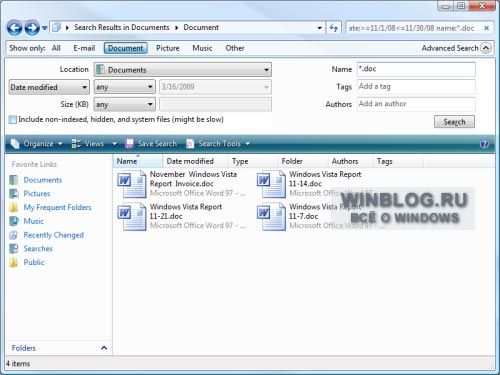Open the Views dropdown arrow

click(x=114, y=144)
